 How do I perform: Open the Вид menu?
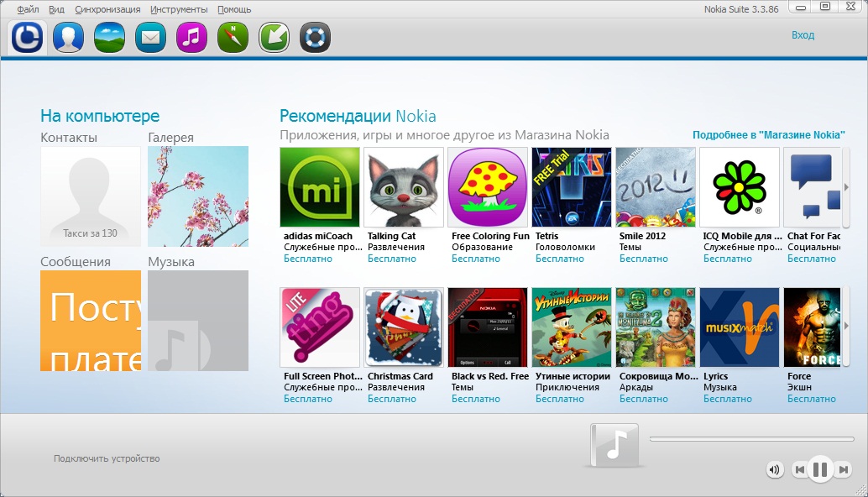(x=56, y=9)
